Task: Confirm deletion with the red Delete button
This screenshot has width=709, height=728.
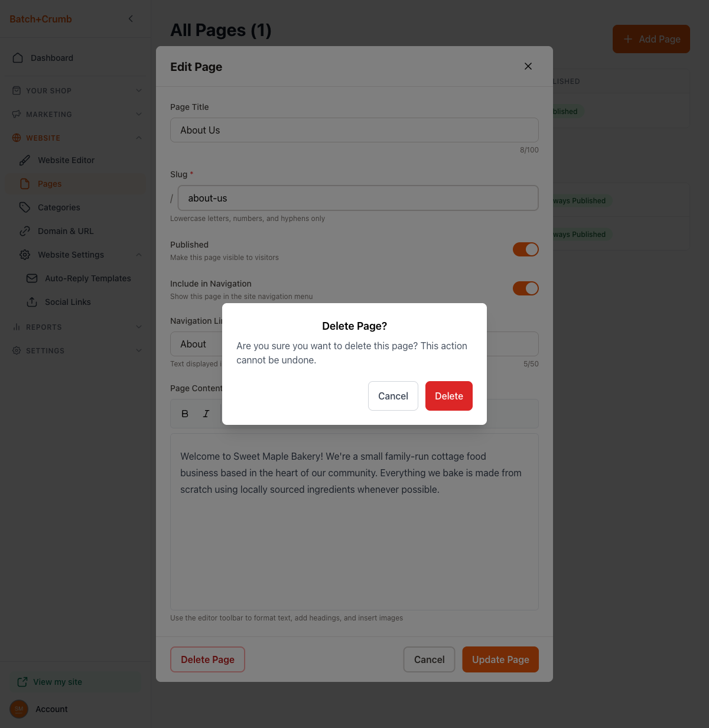Action: [x=449, y=396]
